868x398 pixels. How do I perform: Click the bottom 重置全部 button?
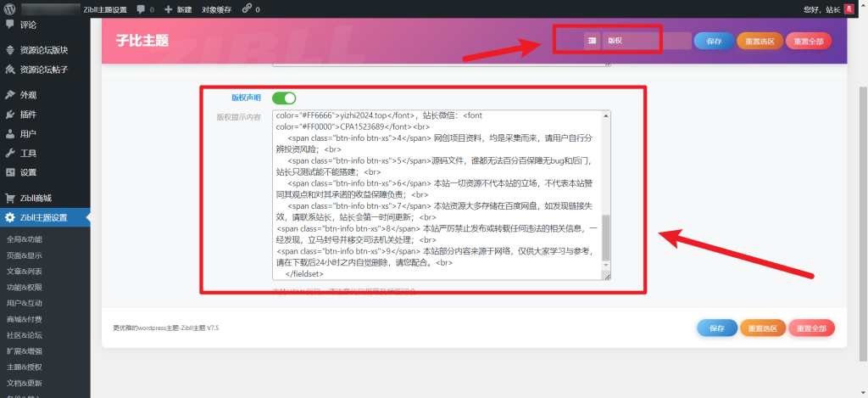[811, 328]
